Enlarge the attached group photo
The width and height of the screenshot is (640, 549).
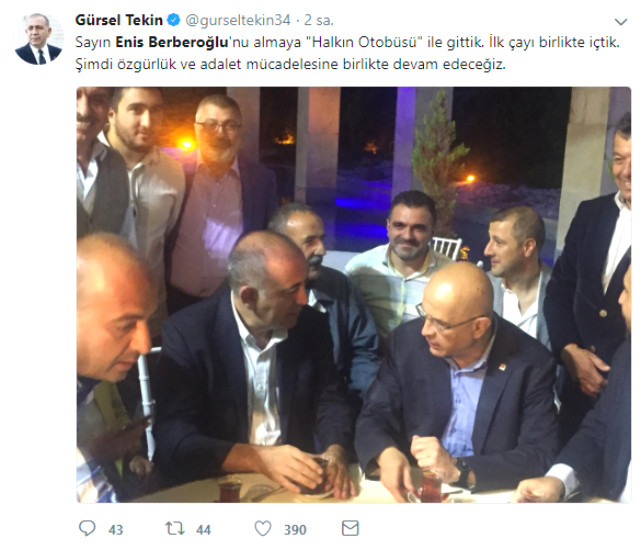pos(353,294)
